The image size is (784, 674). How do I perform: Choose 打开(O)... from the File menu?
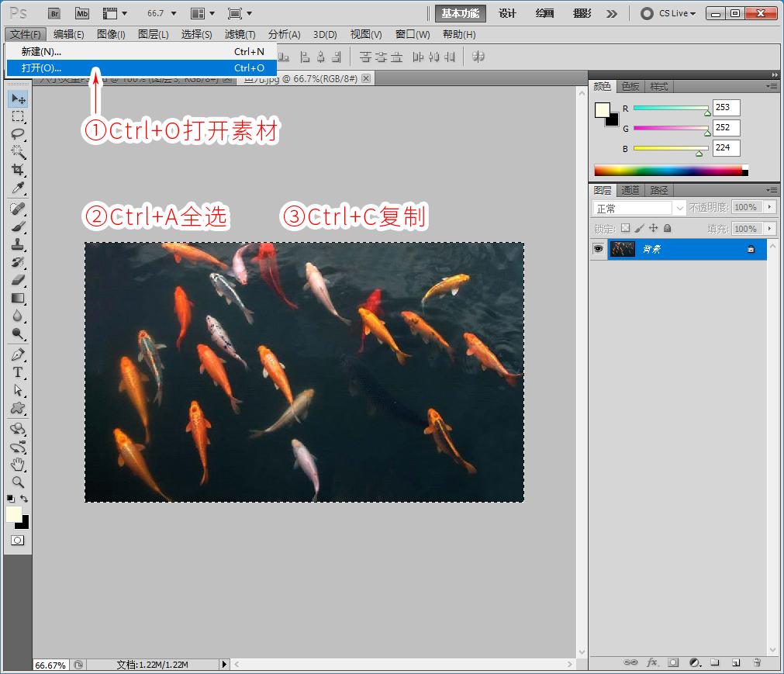click(141, 68)
